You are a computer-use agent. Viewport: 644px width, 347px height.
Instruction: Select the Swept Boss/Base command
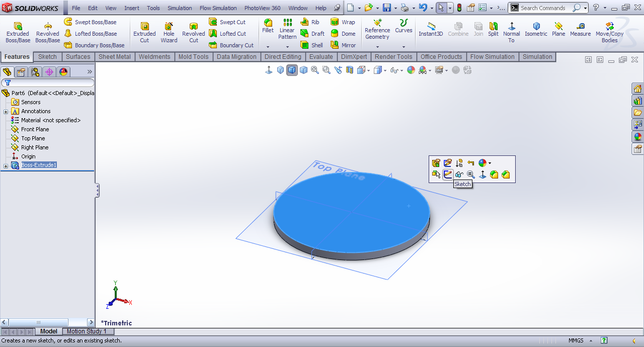[x=90, y=22]
